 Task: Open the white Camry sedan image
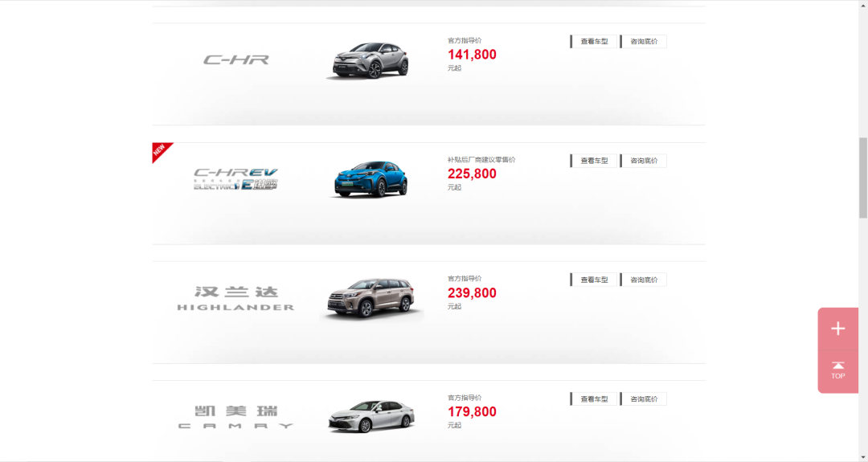(x=371, y=417)
